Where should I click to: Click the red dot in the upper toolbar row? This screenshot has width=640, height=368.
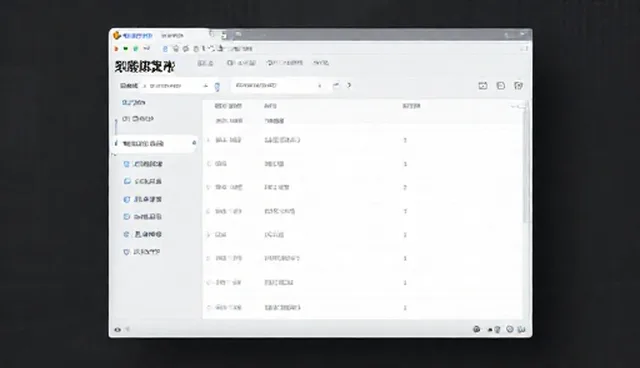tap(116, 49)
